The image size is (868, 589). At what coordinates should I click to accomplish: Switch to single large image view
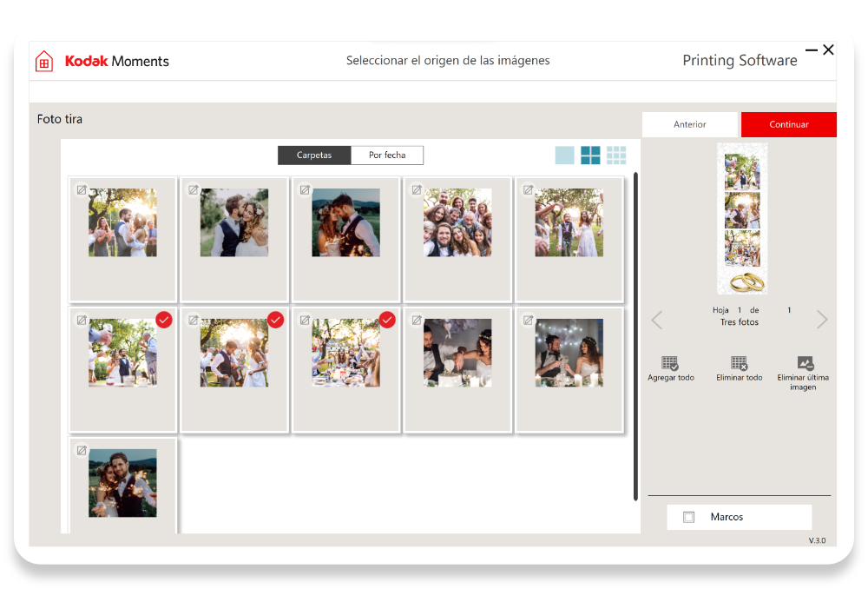(x=565, y=156)
